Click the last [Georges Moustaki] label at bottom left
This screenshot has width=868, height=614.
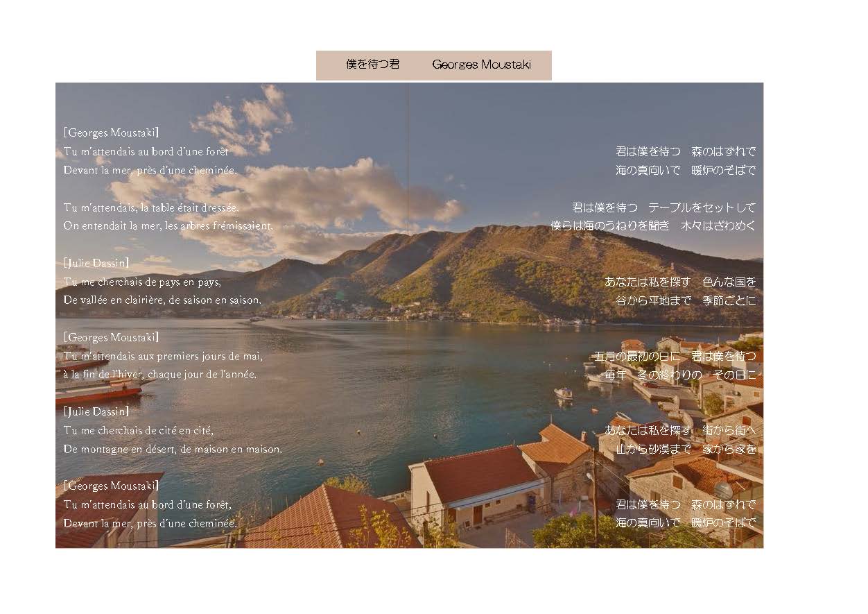111,486
